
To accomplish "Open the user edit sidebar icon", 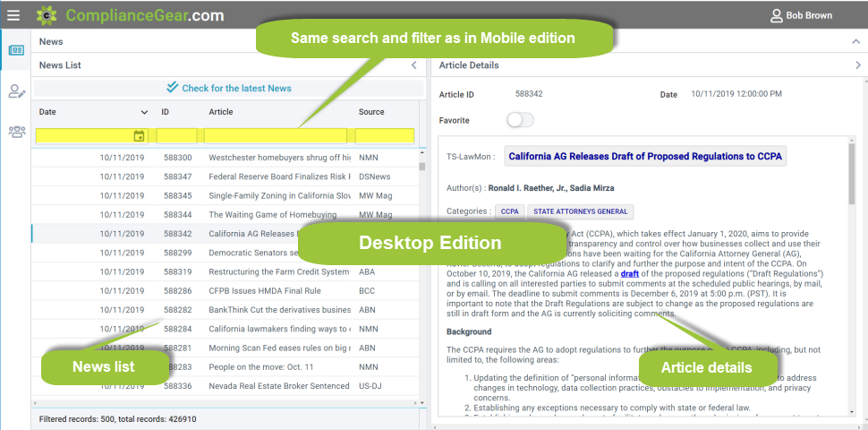I will (16, 90).
